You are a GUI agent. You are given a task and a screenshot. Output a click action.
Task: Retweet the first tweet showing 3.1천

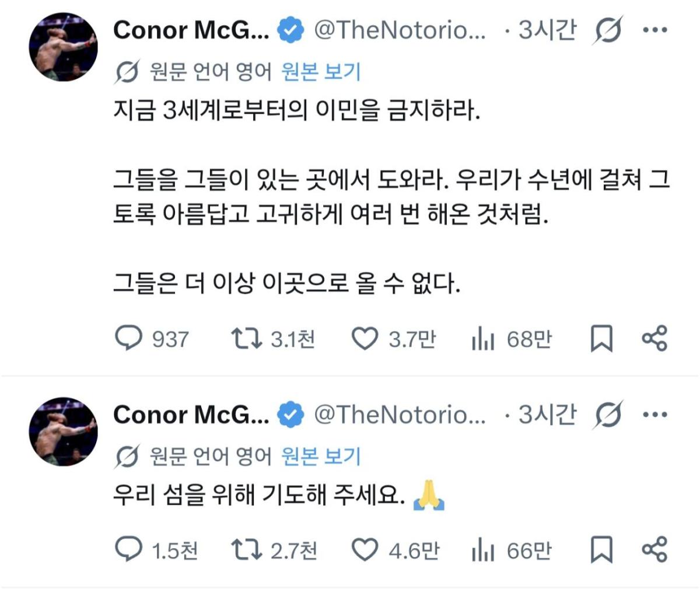click(x=247, y=338)
